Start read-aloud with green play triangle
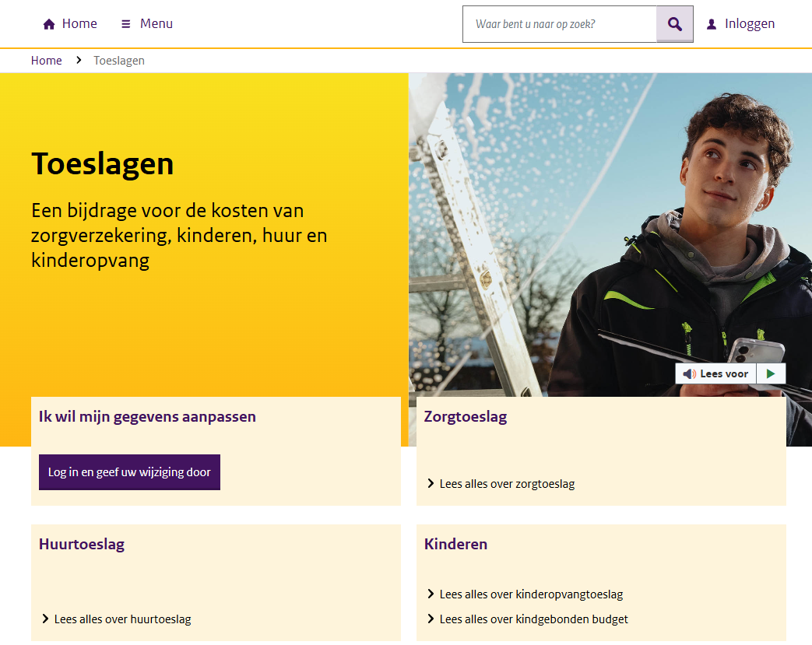 771,373
